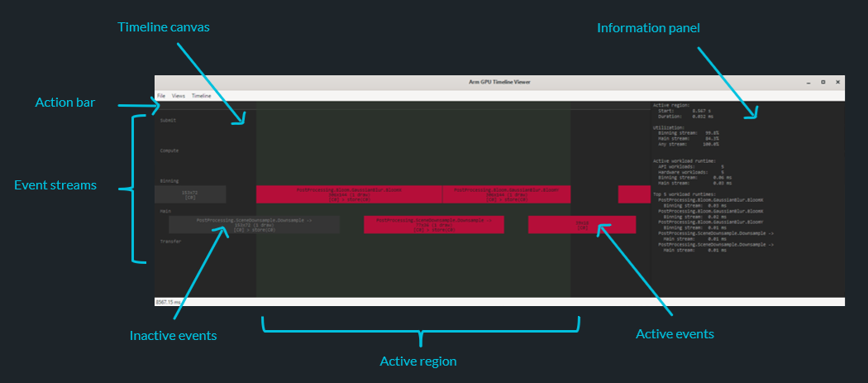
Task: Click the Submit stream label
Action: pyautogui.click(x=168, y=120)
